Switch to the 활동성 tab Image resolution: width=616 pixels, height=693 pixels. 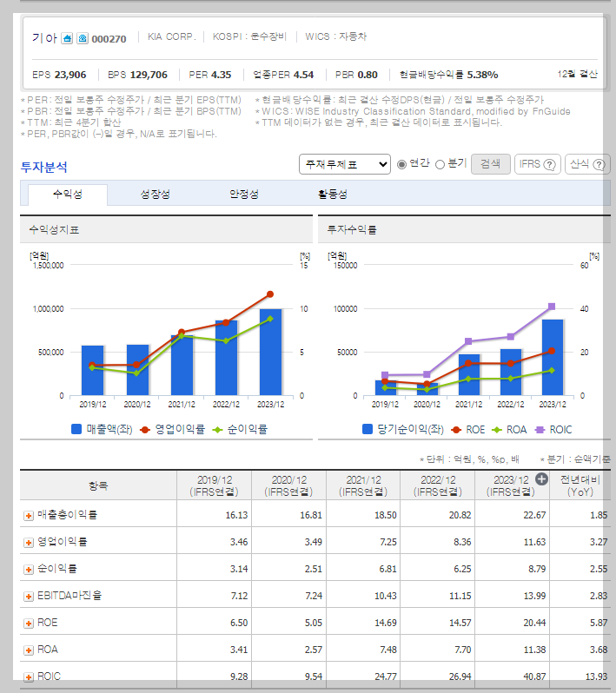click(x=332, y=195)
